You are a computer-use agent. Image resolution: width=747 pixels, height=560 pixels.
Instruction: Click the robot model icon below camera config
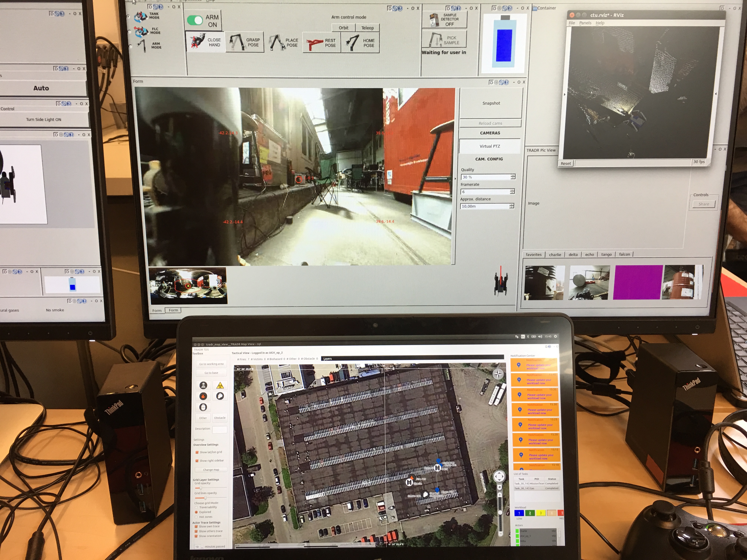click(x=500, y=281)
